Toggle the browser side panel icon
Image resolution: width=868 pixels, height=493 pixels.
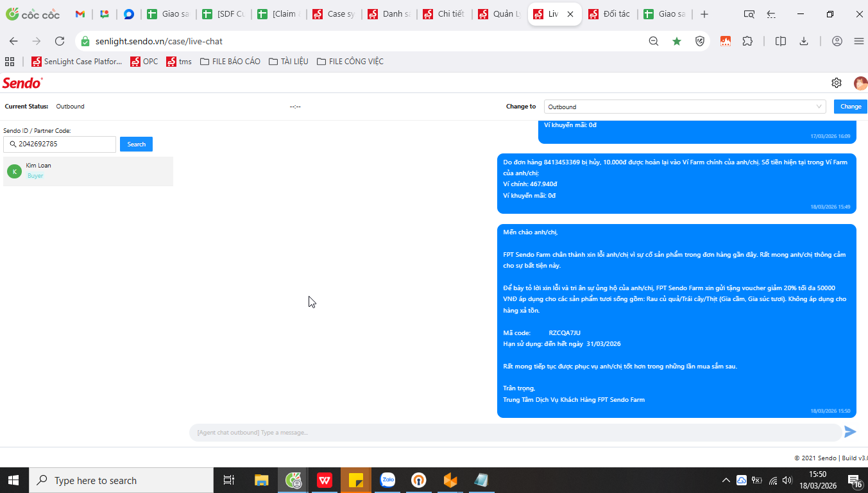781,41
